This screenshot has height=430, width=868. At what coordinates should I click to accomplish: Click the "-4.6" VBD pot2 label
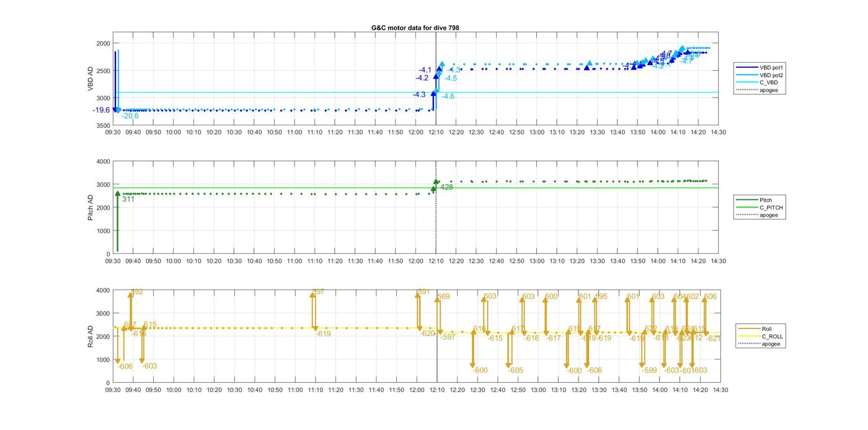[448, 96]
